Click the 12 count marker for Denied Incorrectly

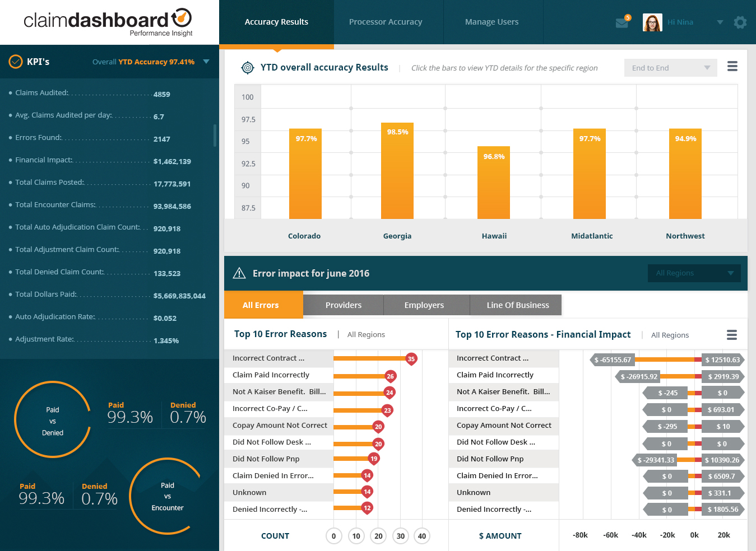pos(367,508)
